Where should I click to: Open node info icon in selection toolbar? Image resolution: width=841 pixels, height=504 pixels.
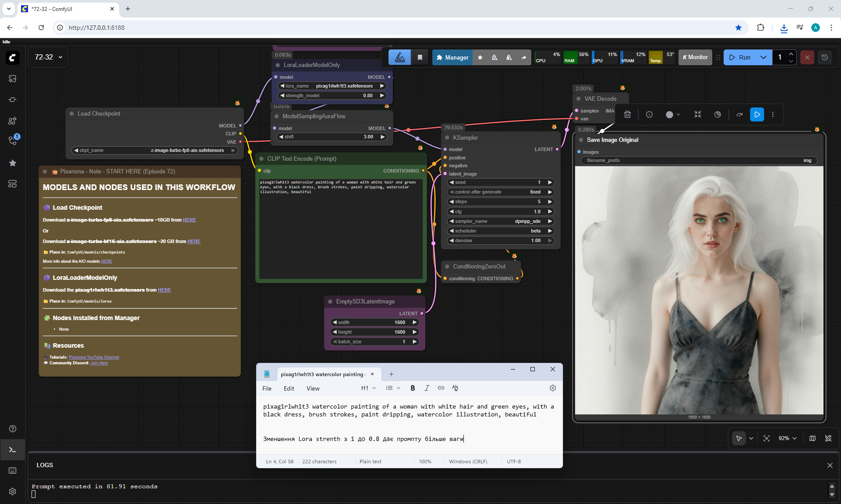(x=649, y=115)
